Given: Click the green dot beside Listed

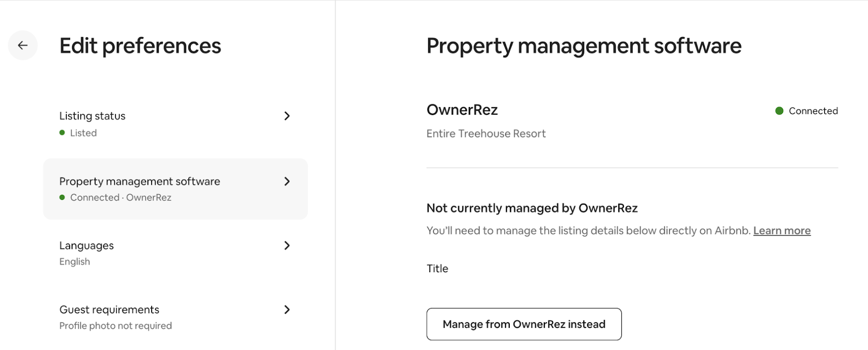Looking at the screenshot, I should click(62, 133).
